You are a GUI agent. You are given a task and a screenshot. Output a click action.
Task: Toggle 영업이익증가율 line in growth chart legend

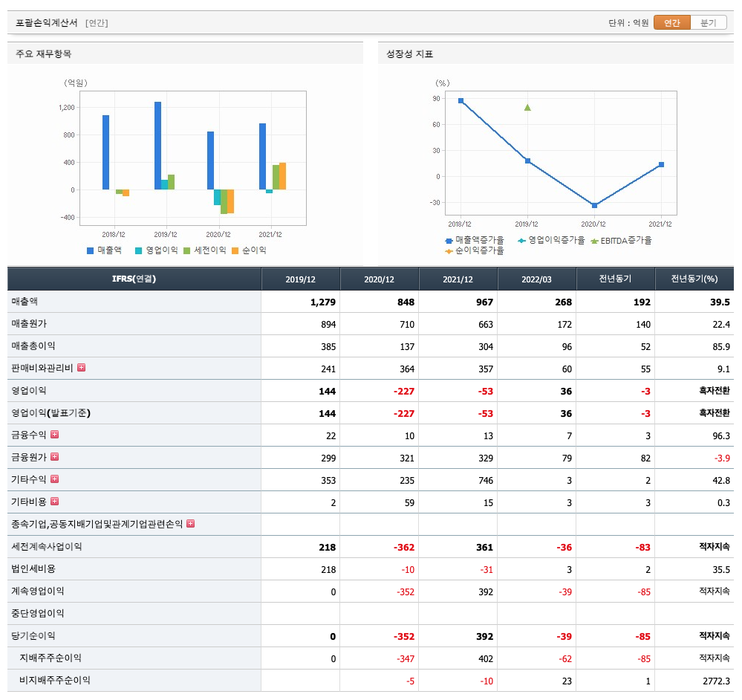click(551, 241)
